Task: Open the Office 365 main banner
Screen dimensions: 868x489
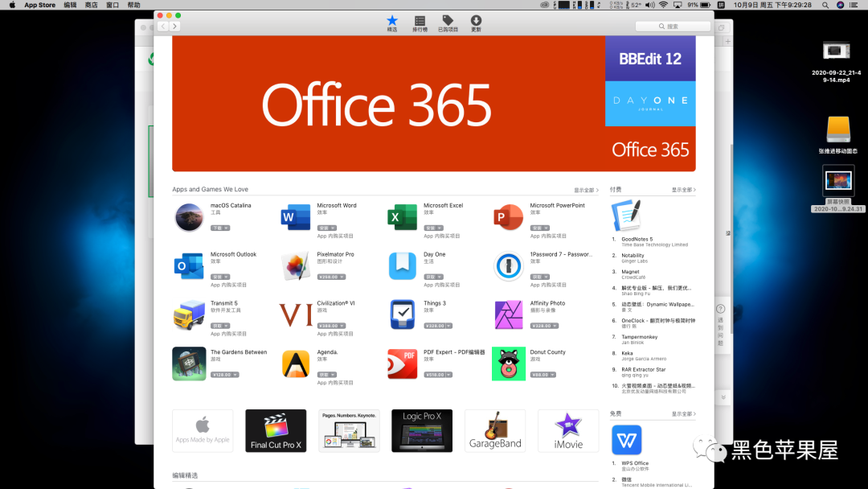Action: [388, 104]
